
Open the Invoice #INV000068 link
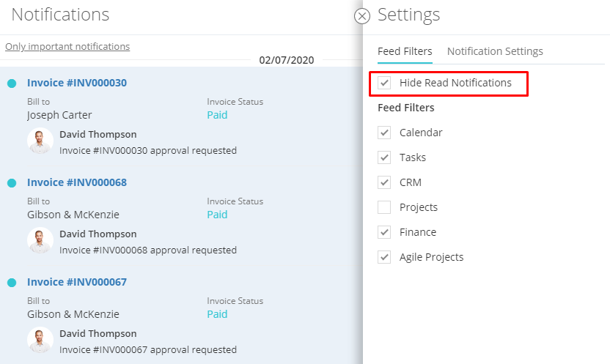click(x=77, y=182)
